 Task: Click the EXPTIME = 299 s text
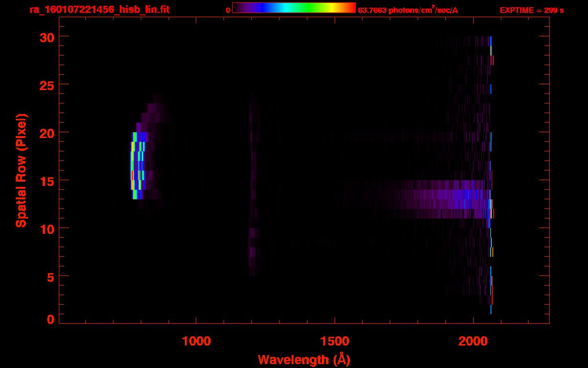tap(531, 10)
